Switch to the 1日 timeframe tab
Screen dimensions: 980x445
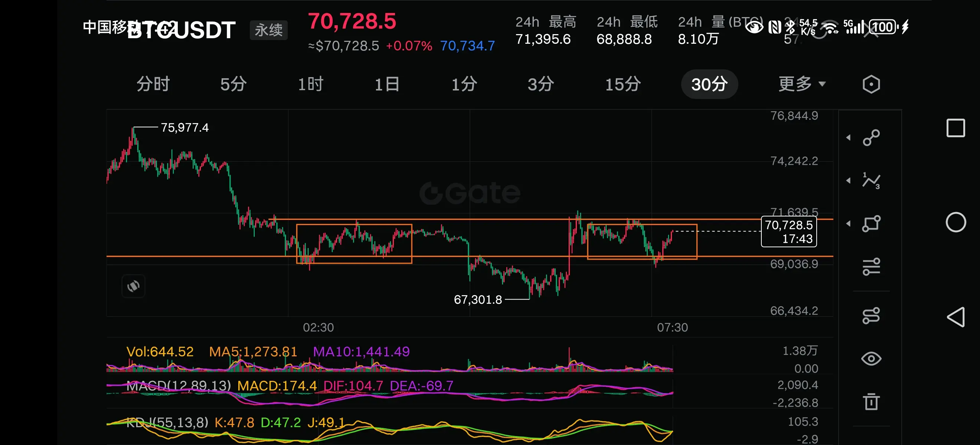click(x=387, y=84)
